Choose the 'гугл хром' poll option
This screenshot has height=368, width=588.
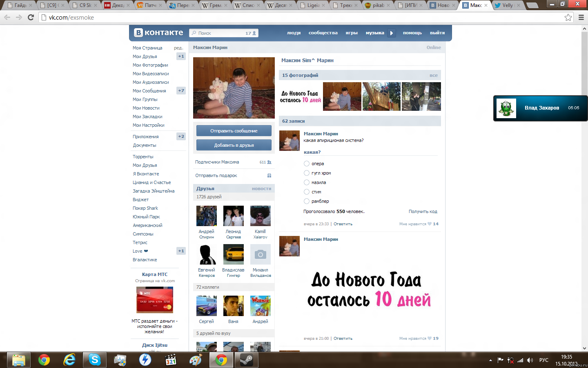pyautogui.click(x=307, y=173)
